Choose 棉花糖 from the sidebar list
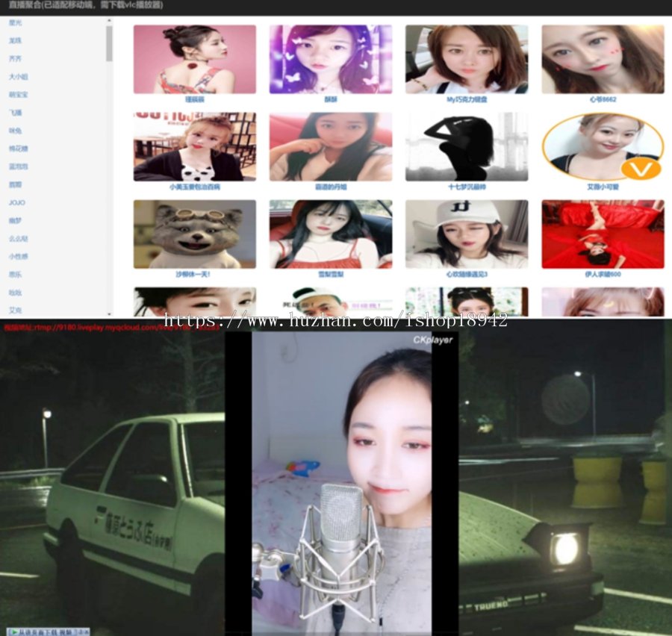 click(x=18, y=149)
